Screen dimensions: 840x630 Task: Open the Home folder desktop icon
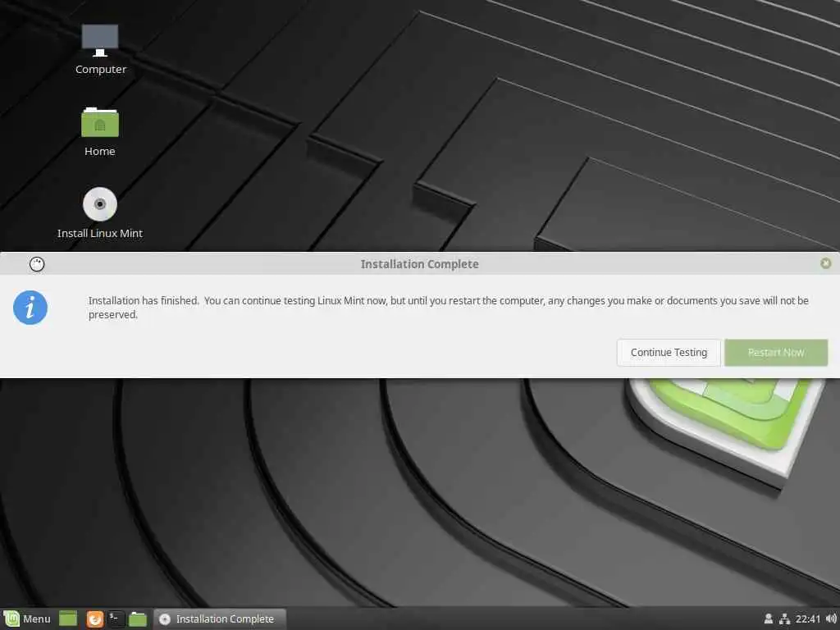[99, 122]
